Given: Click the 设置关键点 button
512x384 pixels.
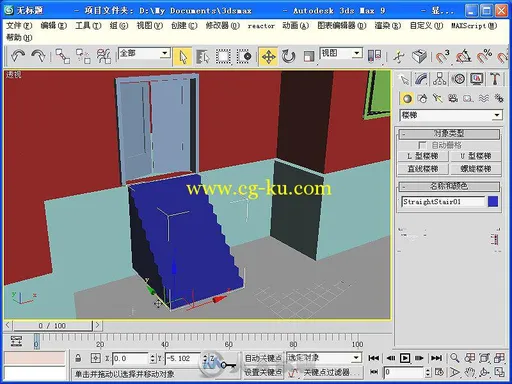Looking at the screenshot, I should click(x=263, y=372).
